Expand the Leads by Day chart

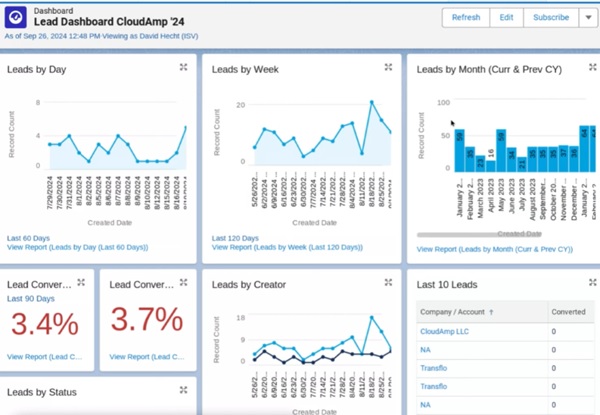[183, 67]
